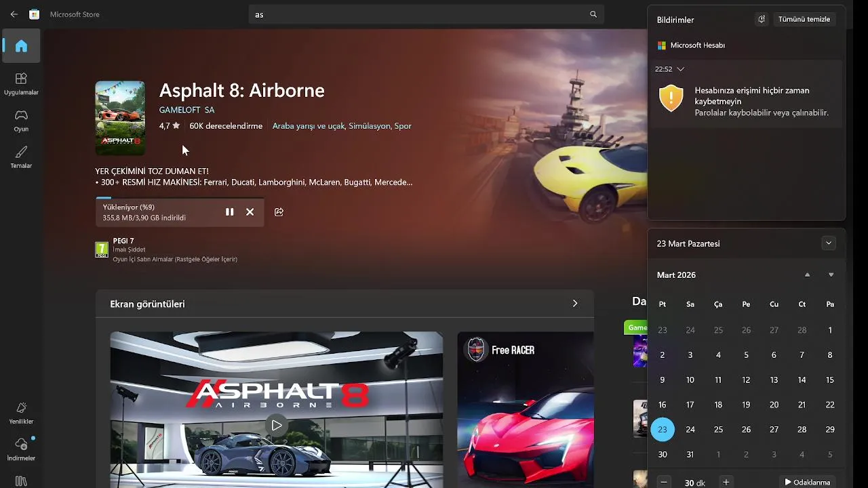Open Temalar section in sidebar

point(21,157)
